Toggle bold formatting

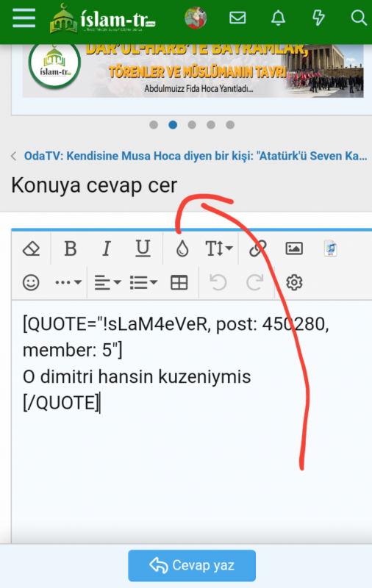coord(71,248)
